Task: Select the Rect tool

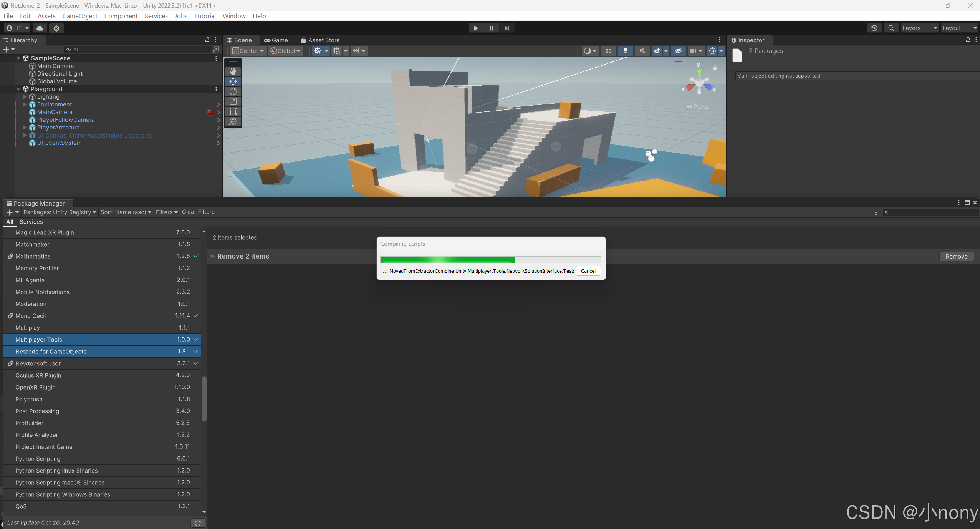Action: coord(233,111)
